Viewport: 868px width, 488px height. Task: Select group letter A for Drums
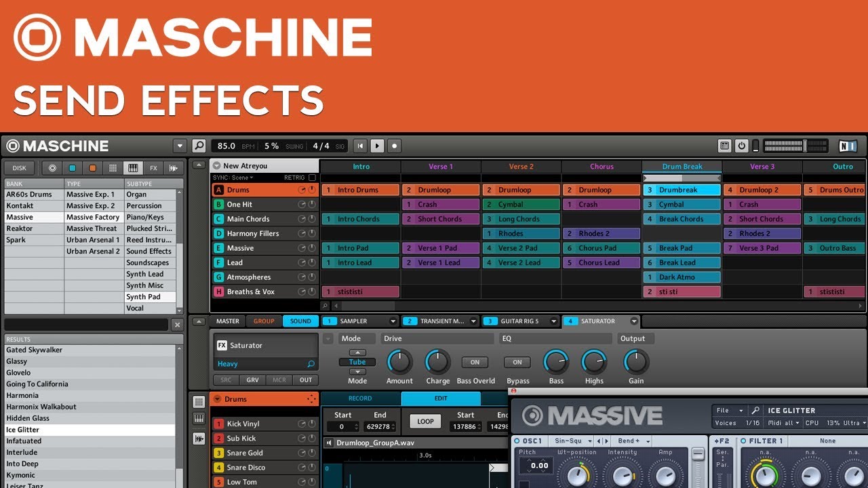click(218, 190)
